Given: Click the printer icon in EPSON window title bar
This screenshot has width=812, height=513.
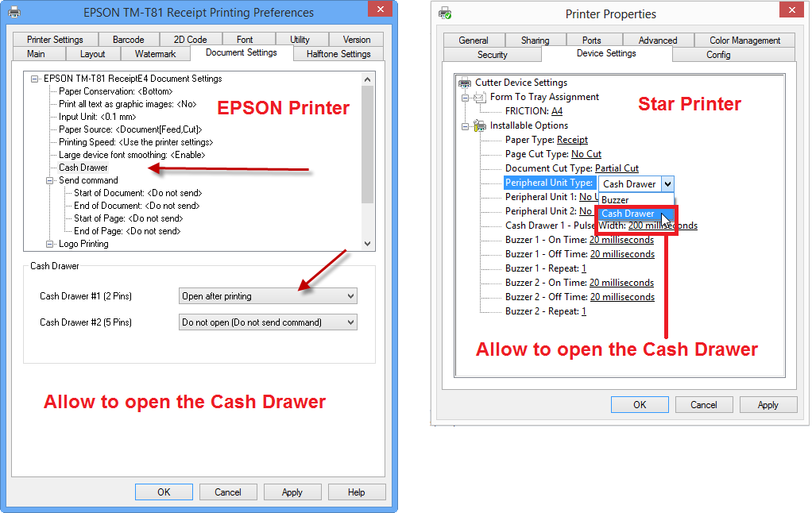Looking at the screenshot, I should click(14, 12).
